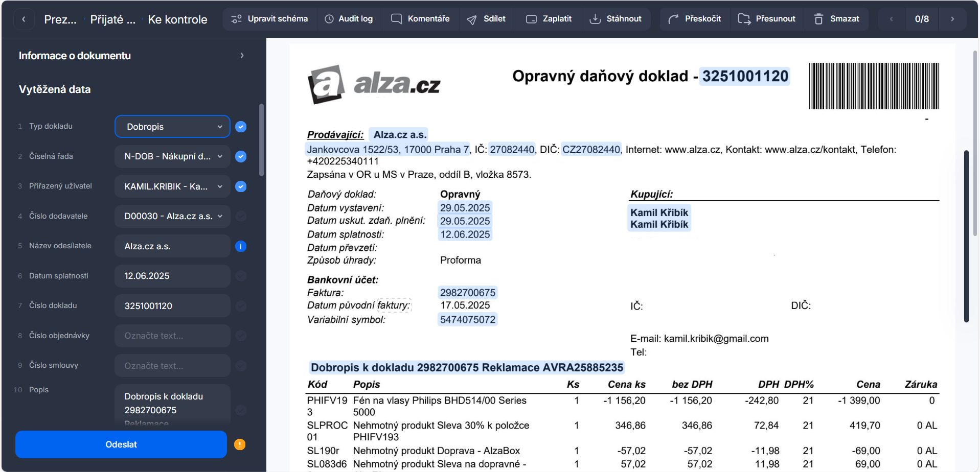Open the Přijaté ... breadcrumb

(x=113, y=19)
